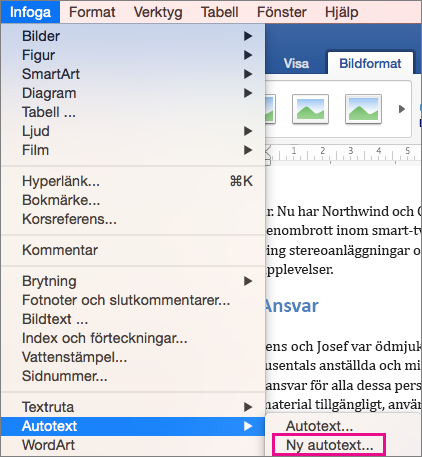Expand the SmartArt submenu
Viewport: 422px width, 457px height.
pos(133,74)
